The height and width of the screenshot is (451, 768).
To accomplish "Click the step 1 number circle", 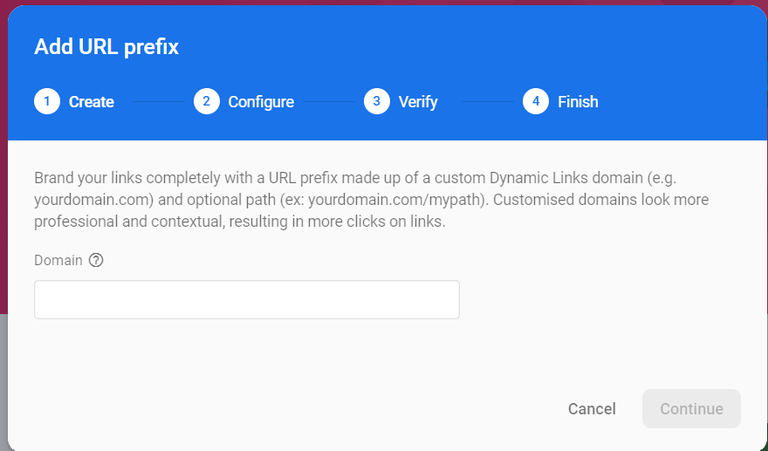I will pyautogui.click(x=47, y=102).
